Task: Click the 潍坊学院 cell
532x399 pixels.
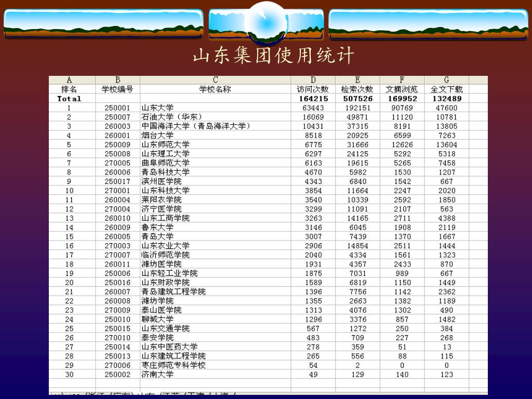Action: (x=216, y=301)
